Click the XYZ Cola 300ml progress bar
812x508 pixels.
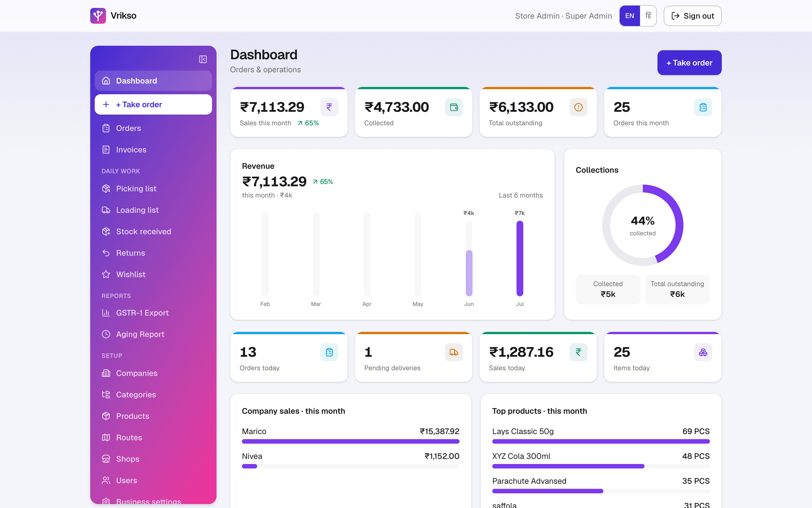601,466
